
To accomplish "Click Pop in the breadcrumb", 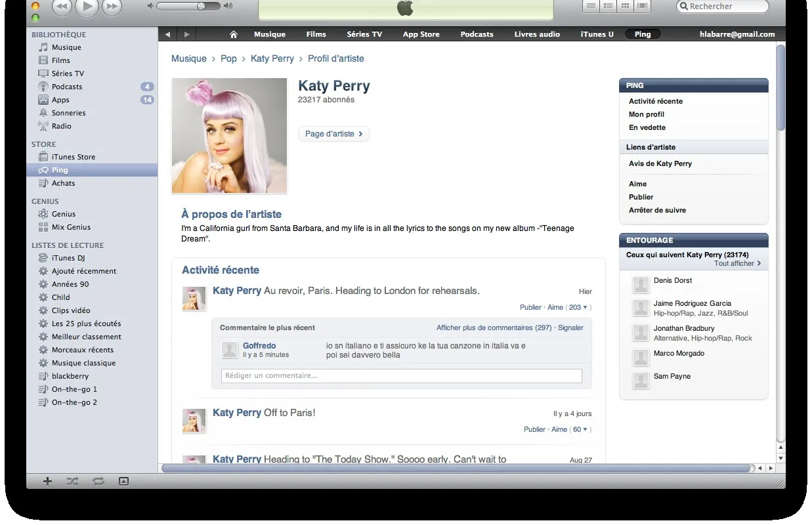I will click(228, 58).
